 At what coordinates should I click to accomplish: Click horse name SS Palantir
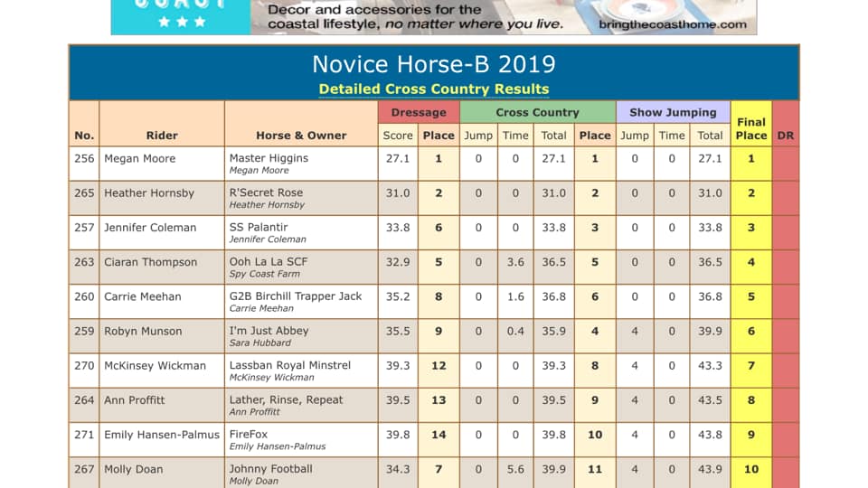tap(259, 227)
